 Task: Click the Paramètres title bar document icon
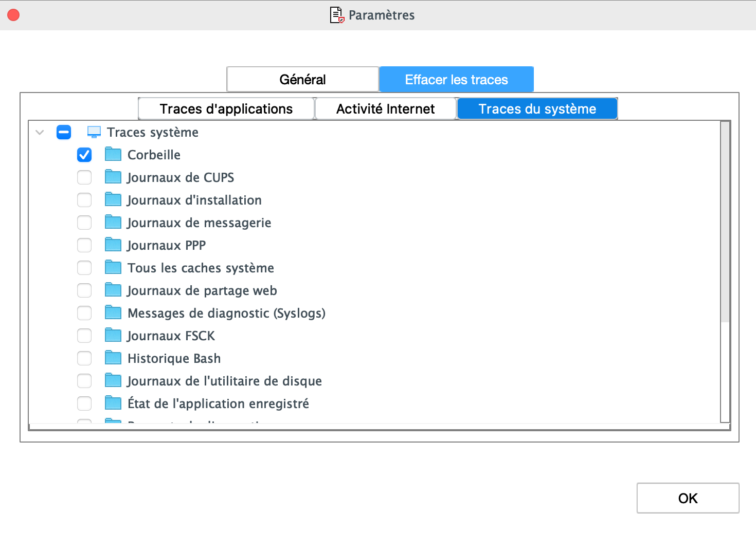pyautogui.click(x=337, y=15)
